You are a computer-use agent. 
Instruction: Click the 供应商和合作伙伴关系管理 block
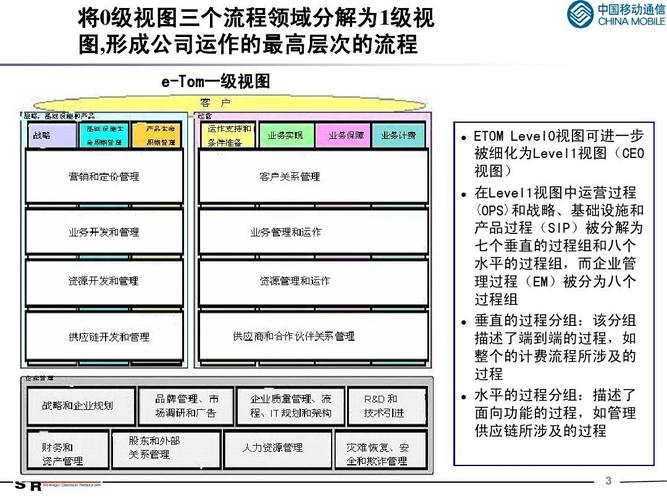(x=314, y=337)
